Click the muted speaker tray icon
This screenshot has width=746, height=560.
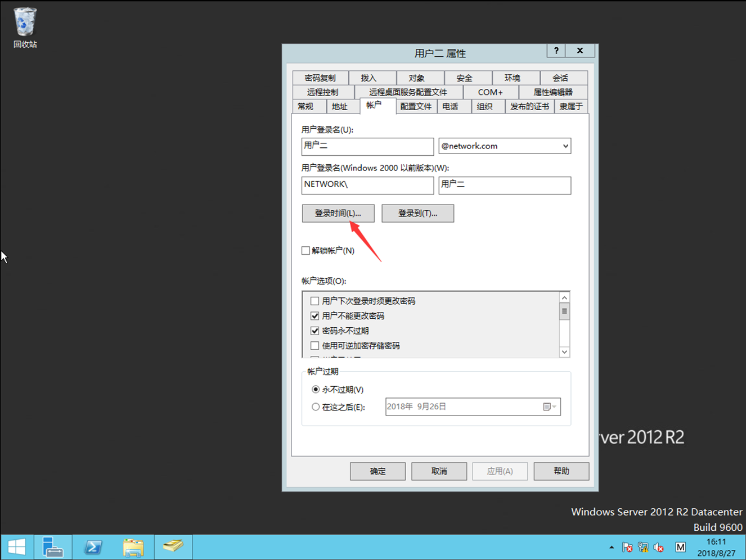pyautogui.click(x=659, y=547)
